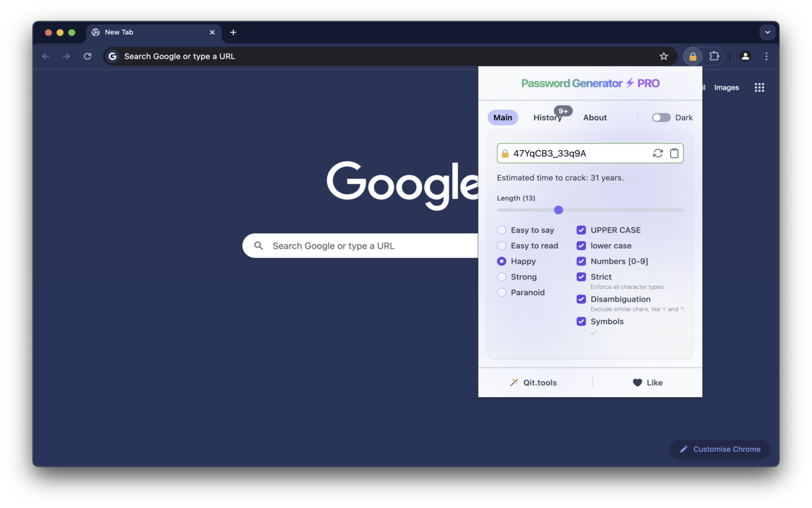
Task: Disable the Disambiguation option
Action: (581, 299)
